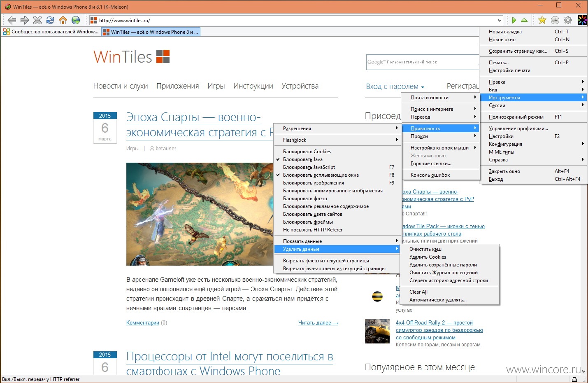Enable Не посылать HTTP Referer

click(x=337, y=230)
